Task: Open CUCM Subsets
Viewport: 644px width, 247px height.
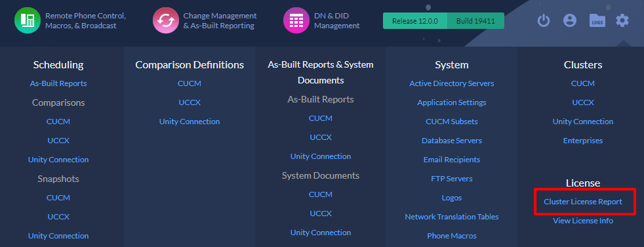Action: [x=452, y=122]
